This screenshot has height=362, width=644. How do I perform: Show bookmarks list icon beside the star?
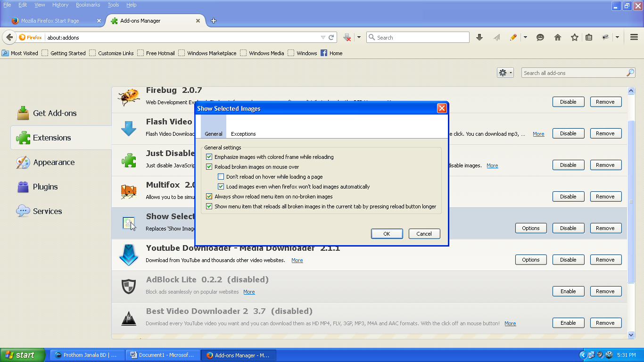tap(589, 37)
